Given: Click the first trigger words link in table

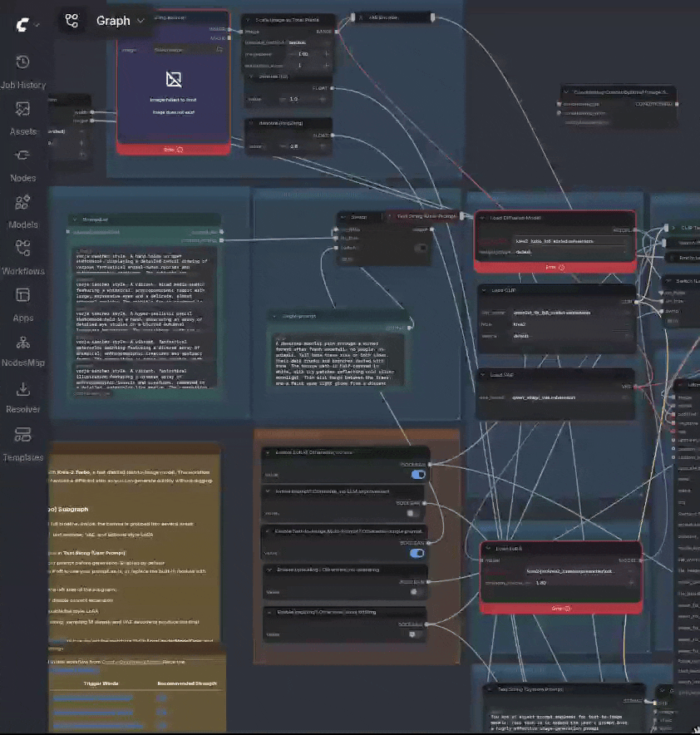Looking at the screenshot, I should 92,698.
